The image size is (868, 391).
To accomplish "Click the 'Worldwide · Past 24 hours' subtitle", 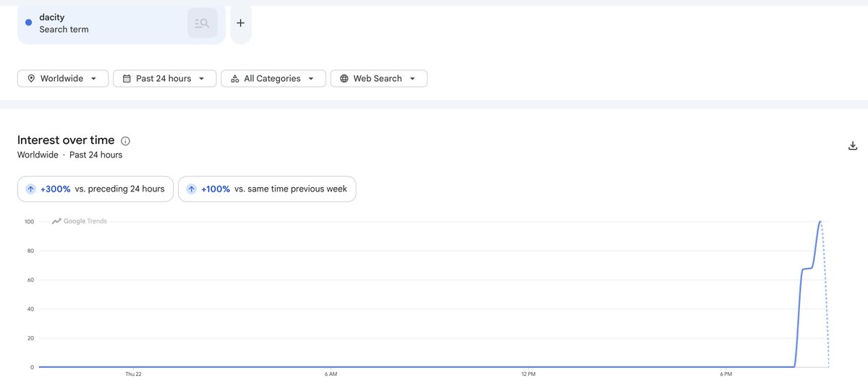I will 70,155.
